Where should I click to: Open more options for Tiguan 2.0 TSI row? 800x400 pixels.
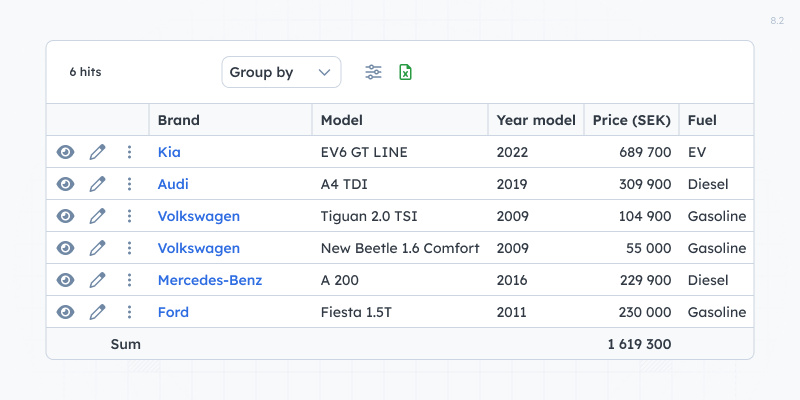pyautogui.click(x=130, y=216)
